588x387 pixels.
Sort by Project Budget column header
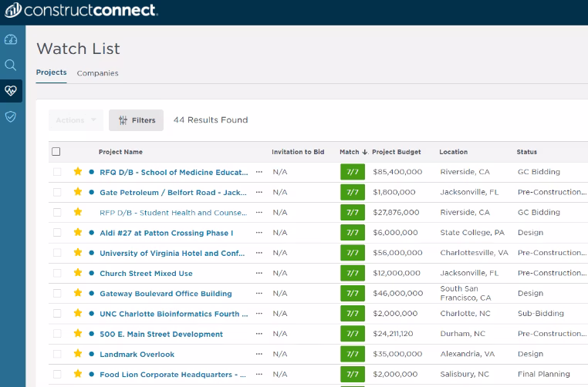pyautogui.click(x=397, y=152)
